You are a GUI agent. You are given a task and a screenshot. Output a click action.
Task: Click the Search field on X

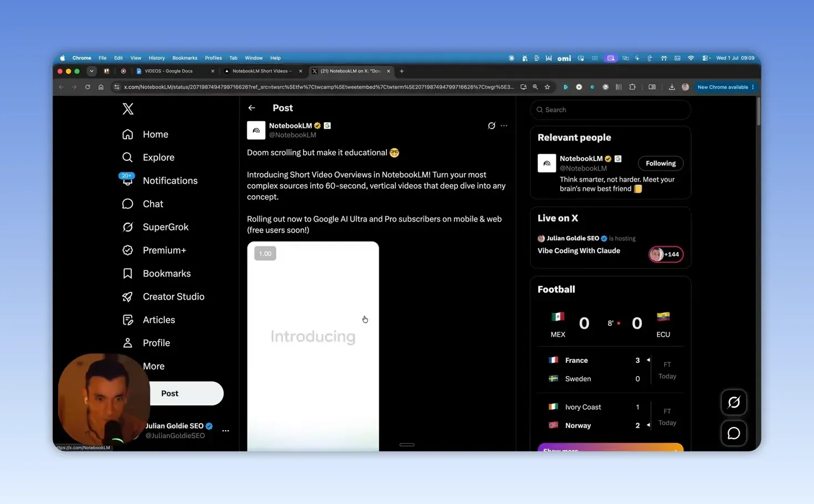(610, 110)
